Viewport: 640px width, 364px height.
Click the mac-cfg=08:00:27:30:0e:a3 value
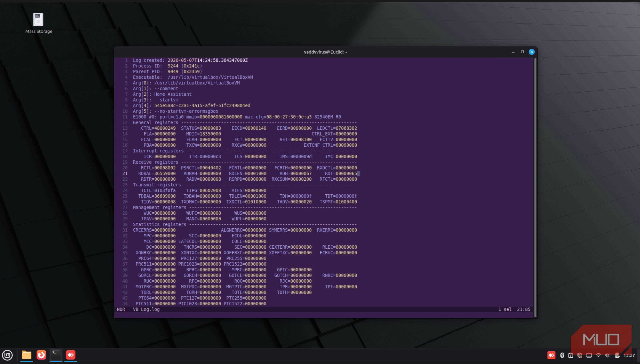click(x=278, y=117)
